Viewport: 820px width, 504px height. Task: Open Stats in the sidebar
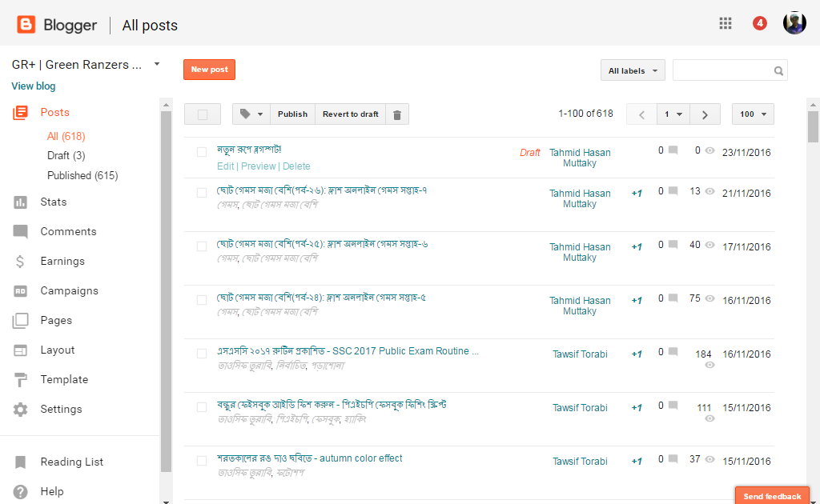click(54, 202)
